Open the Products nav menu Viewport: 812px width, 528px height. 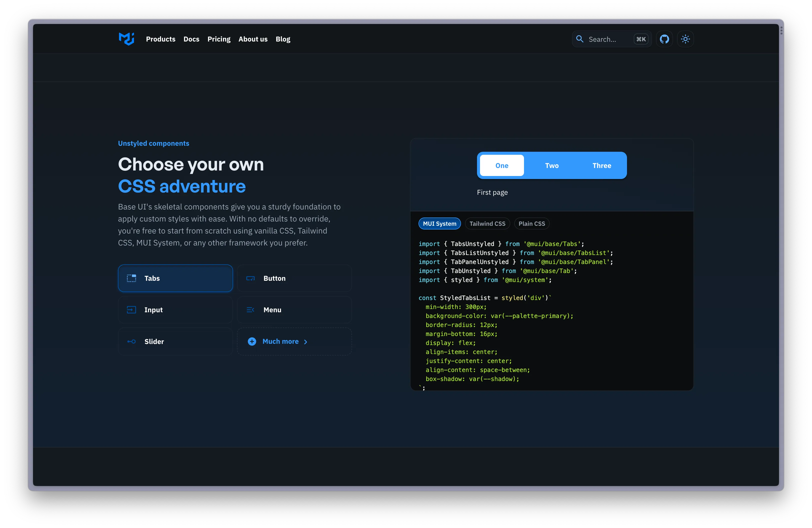pos(161,39)
